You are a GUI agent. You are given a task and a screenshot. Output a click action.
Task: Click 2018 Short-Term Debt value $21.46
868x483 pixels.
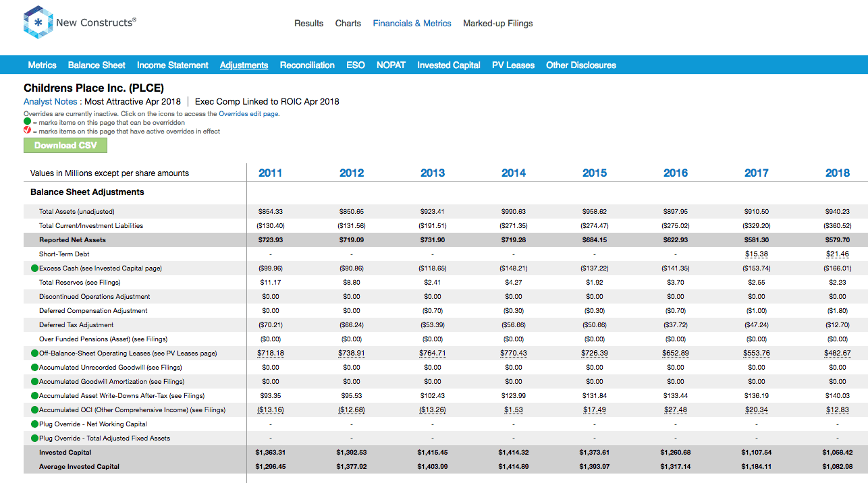pyautogui.click(x=838, y=254)
